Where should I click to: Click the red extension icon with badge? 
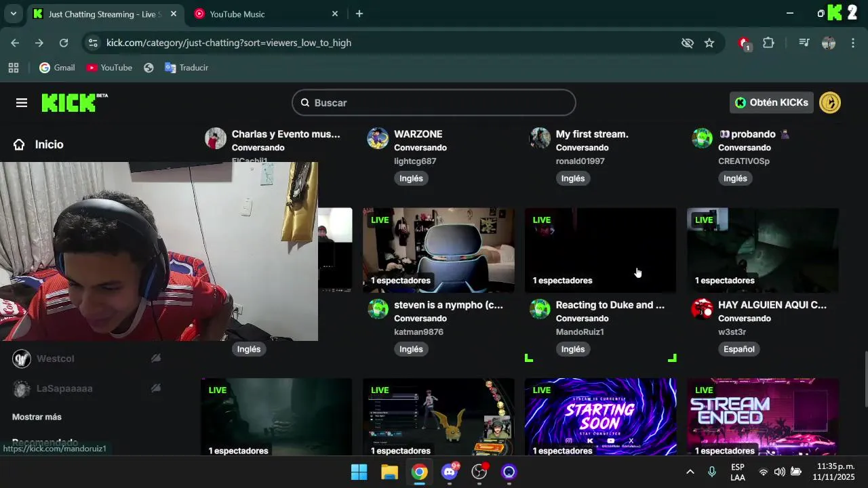744,43
